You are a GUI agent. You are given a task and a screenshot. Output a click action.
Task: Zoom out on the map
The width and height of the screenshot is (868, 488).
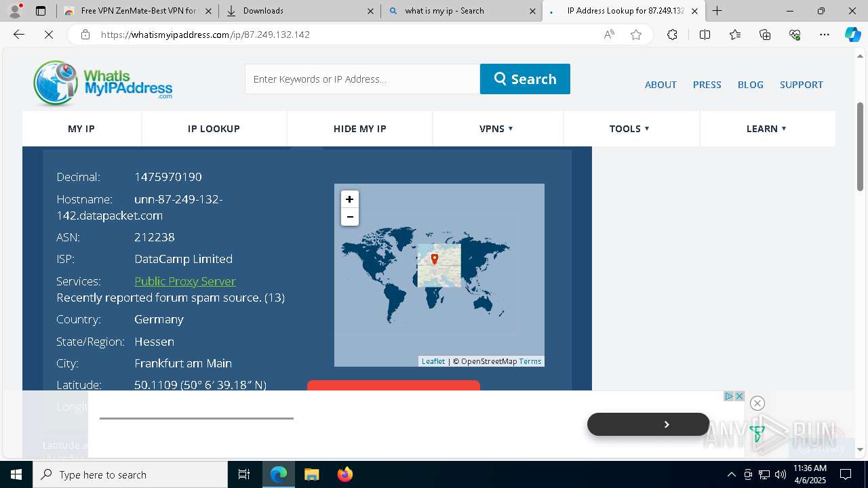coord(349,217)
